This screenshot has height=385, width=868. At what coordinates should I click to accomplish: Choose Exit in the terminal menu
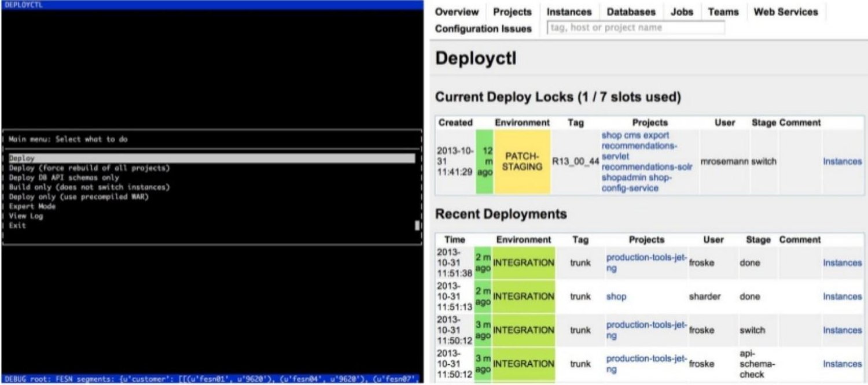pyautogui.click(x=17, y=225)
